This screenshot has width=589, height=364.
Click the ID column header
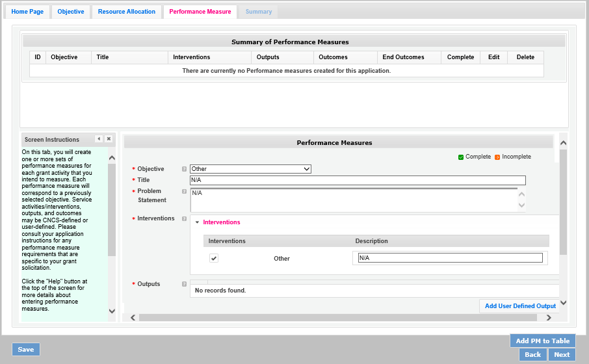tap(38, 57)
